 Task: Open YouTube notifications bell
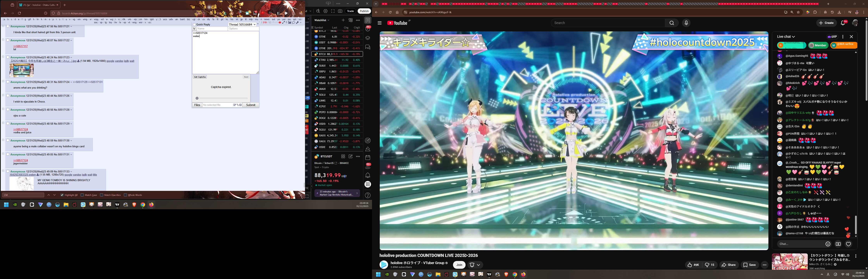(843, 23)
